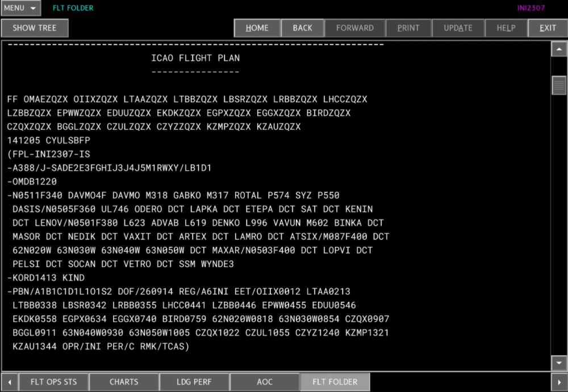568x392 pixels.
Task: Click the scroll up arrow
Action: (559, 49)
